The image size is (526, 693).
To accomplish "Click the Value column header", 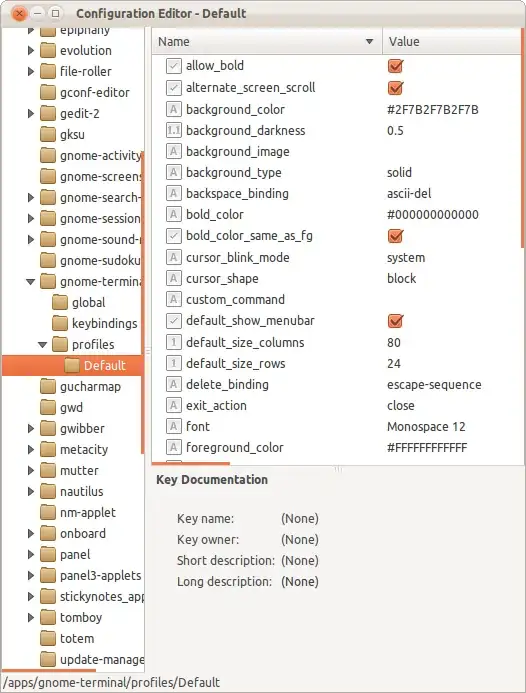I will (x=452, y=42).
